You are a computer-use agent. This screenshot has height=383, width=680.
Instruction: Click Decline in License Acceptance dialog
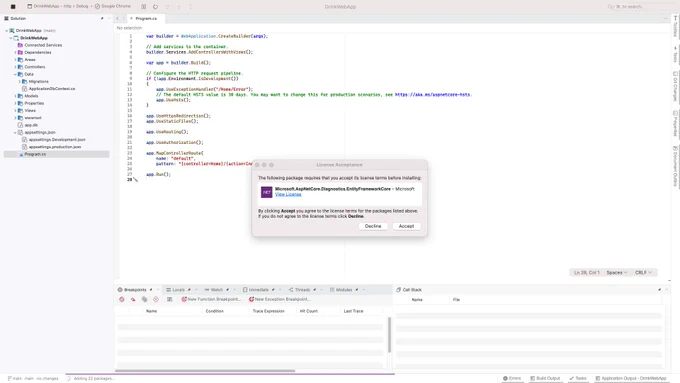(x=373, y=226)
